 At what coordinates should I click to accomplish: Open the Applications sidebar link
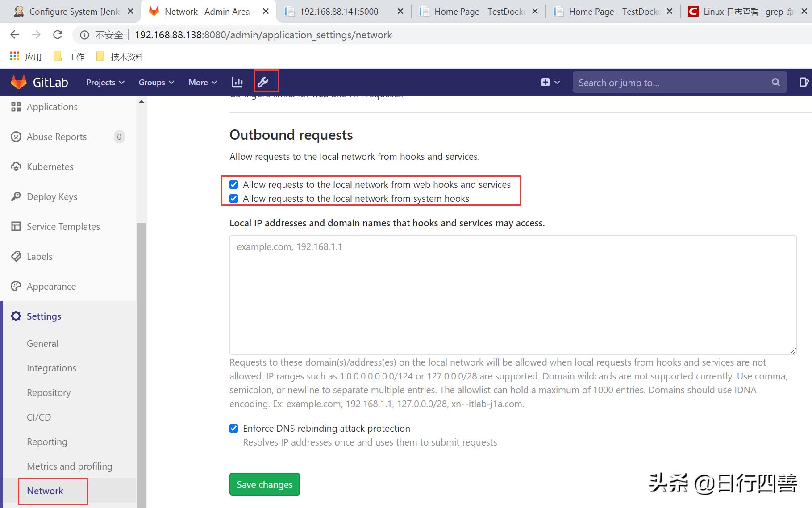click(x=52, y=107)
